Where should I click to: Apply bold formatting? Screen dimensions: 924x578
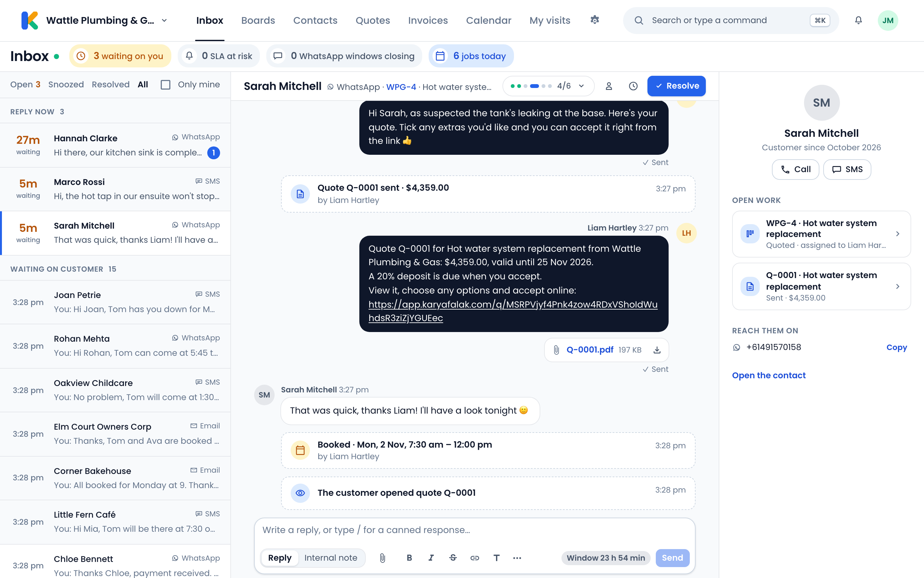click(409, 558)
